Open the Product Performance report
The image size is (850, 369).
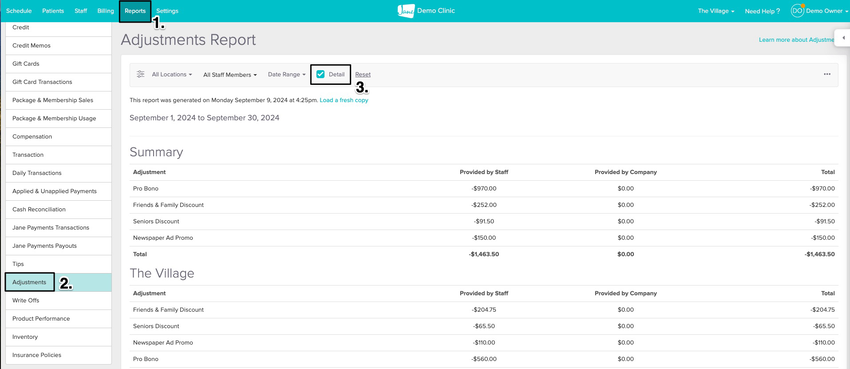(x=59, y=319)
